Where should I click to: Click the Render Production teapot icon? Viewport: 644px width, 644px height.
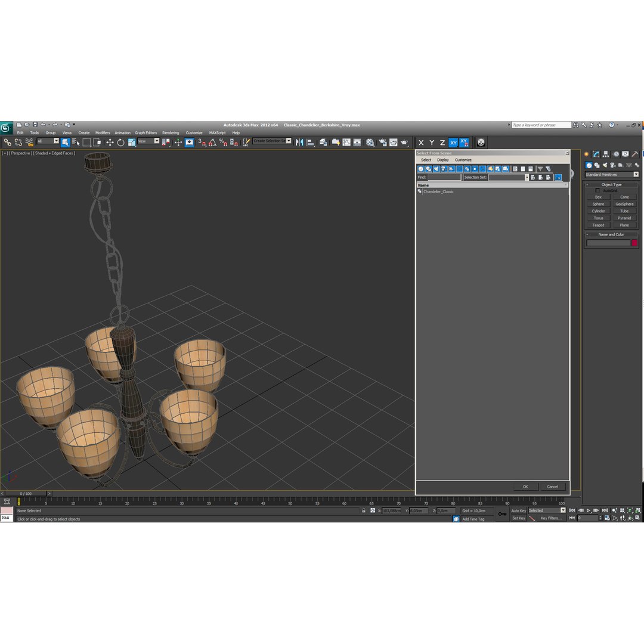[x=404, y=143]
